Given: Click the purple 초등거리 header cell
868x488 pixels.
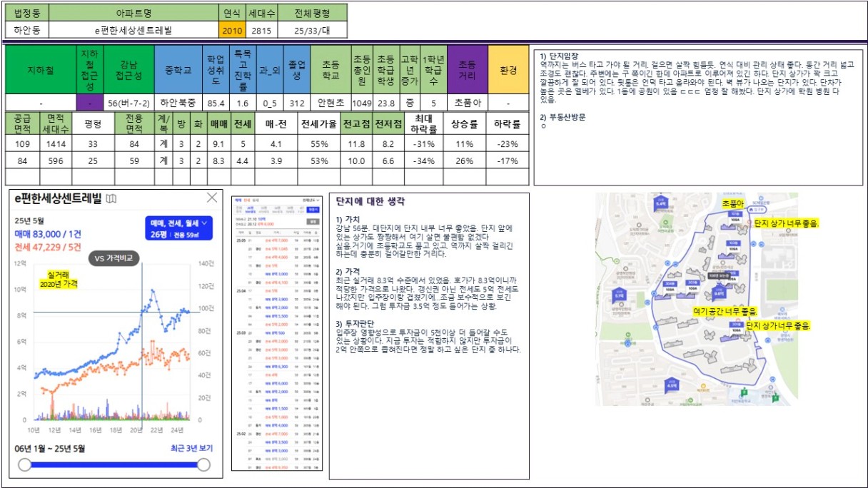Looking at the screenshot, I should point(467,71).
